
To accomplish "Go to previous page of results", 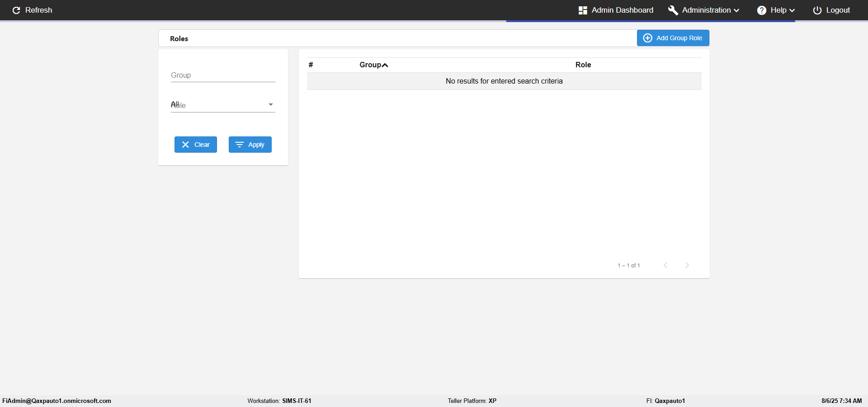I will pos(665,265).
